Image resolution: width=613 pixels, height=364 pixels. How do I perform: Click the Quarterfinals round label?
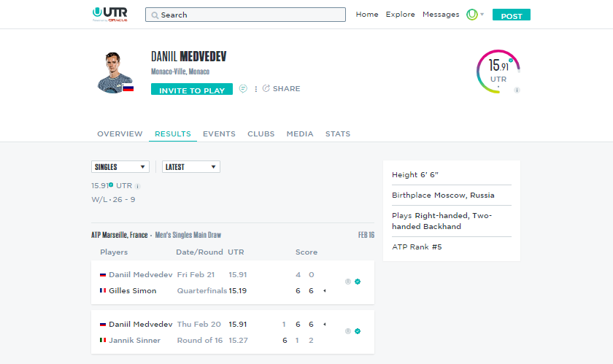(201, 291)
